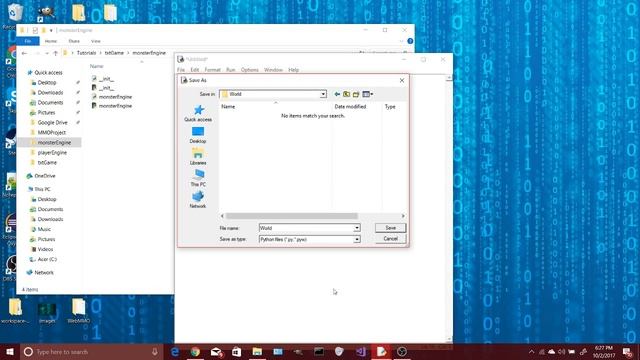Open Home tab in File Explorer
The width and height of the screenshot is (640, 360).
51,41
